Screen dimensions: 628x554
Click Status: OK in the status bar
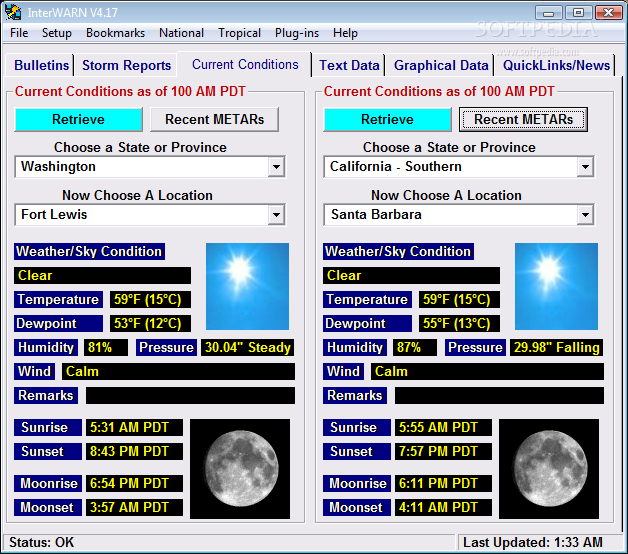pos(41,542)
